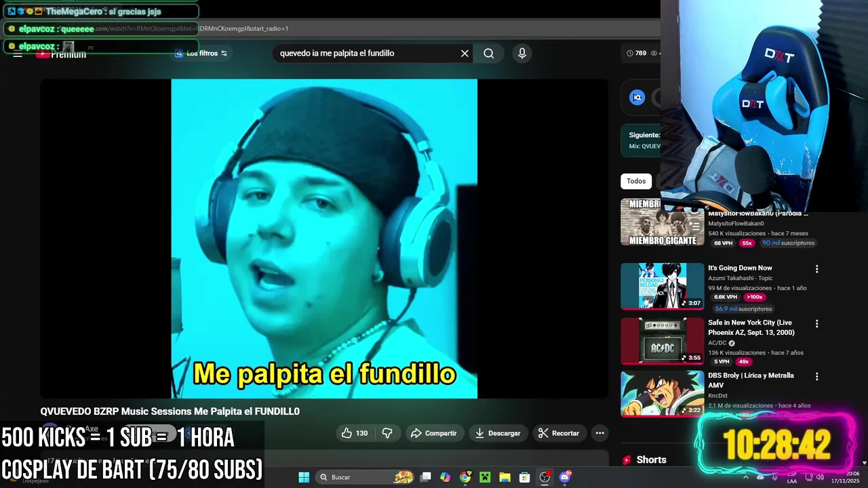Click the Descargar download button
Viewport: 868px width, 488px height.
[498, 433]
